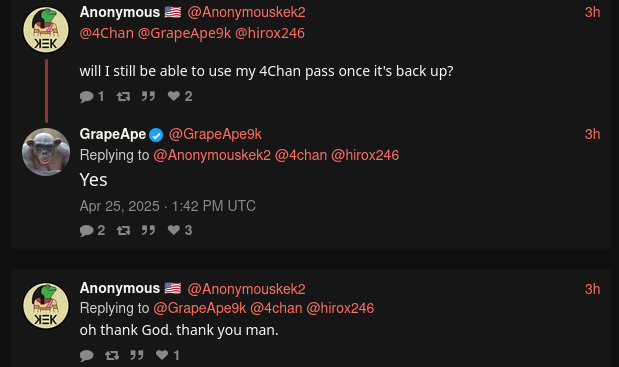The image size is (619, 367).
Task: Click retweet icon on first Anonymous post
Action: 123,96
